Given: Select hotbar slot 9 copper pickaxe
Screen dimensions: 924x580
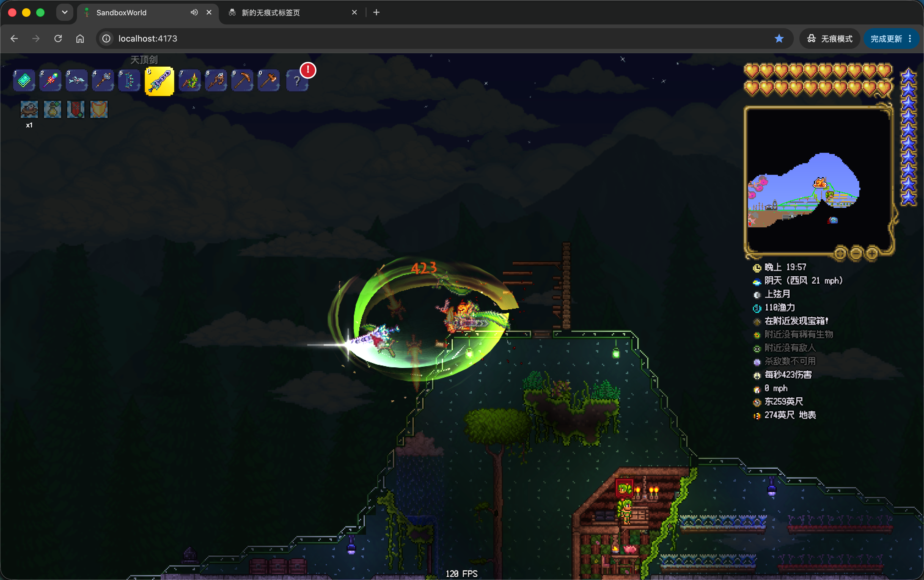Looking at the screenshot, I should (242, 81).
